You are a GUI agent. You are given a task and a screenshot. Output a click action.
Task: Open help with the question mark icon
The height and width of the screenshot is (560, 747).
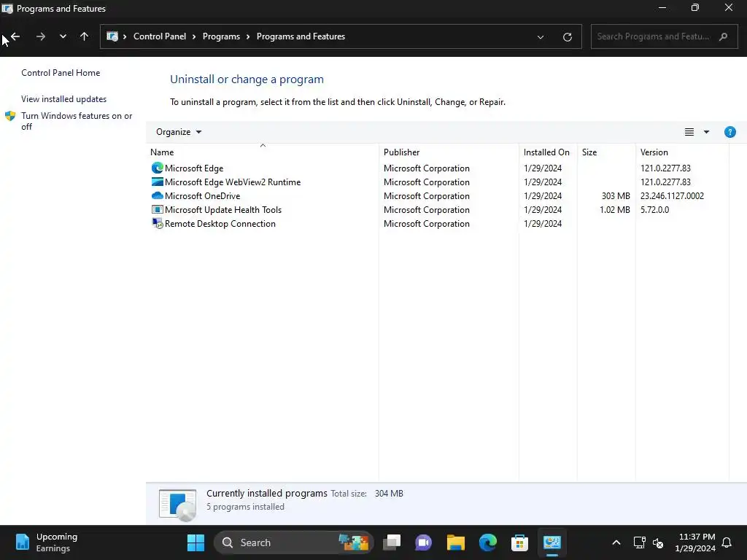[x=729, y=132]
